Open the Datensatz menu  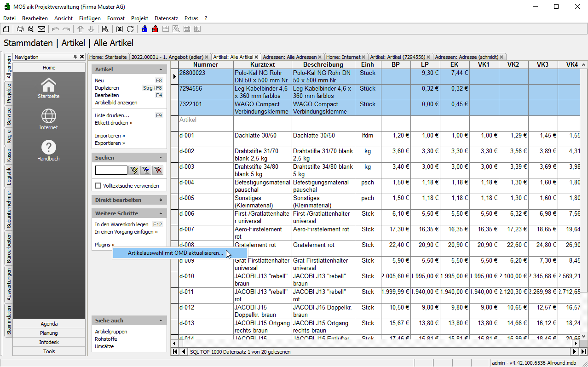[166, 18]
